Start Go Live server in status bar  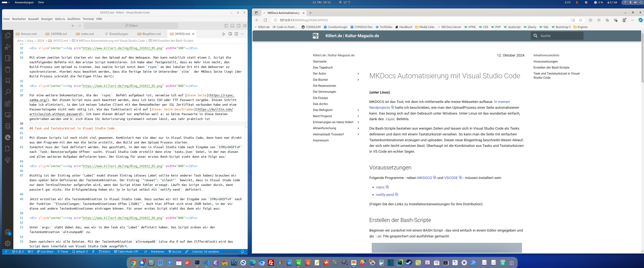pos(175,251)
